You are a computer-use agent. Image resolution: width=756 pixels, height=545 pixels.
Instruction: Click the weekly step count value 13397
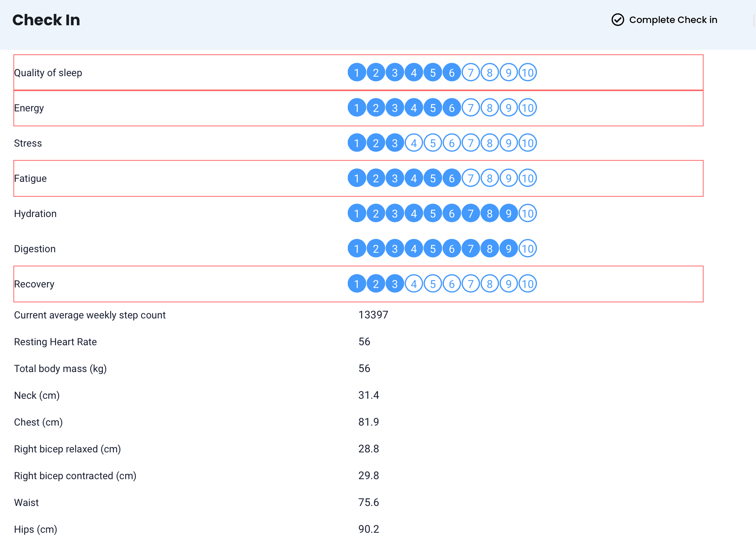click(373, 315)
